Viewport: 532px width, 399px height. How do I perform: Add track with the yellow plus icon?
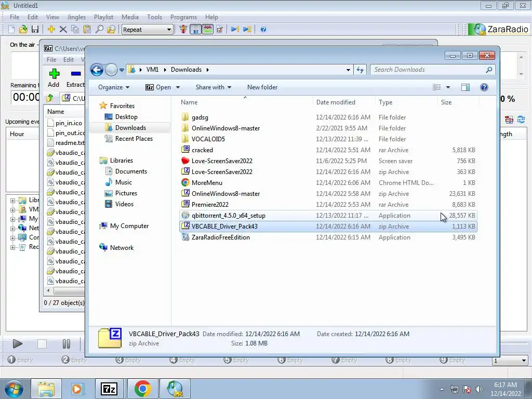click(51, 30)
